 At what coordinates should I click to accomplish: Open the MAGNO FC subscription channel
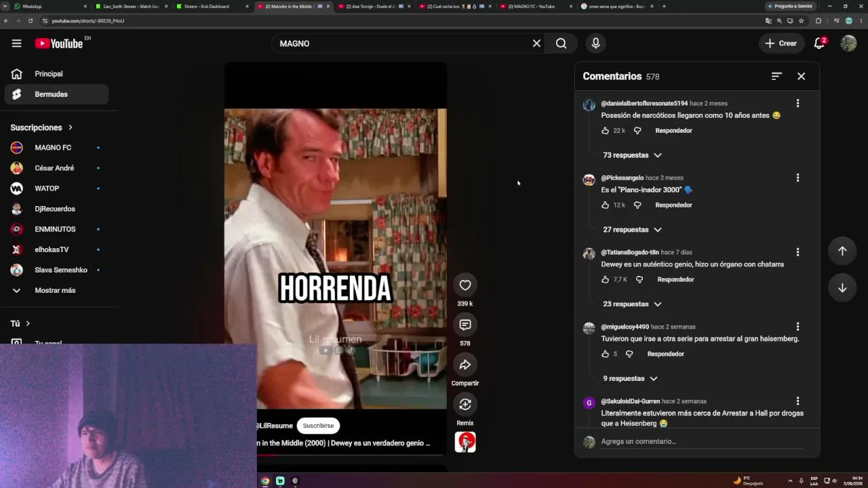click(x=56, y=148)
